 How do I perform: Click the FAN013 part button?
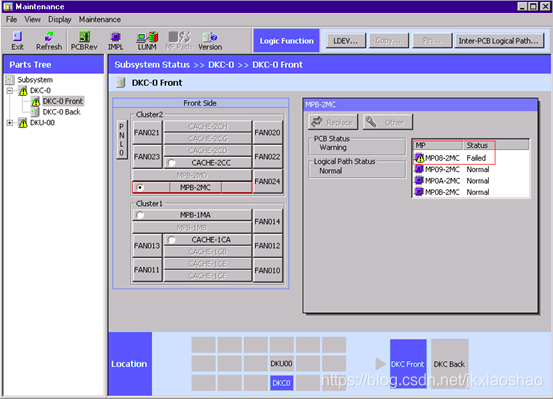point(147,246)
